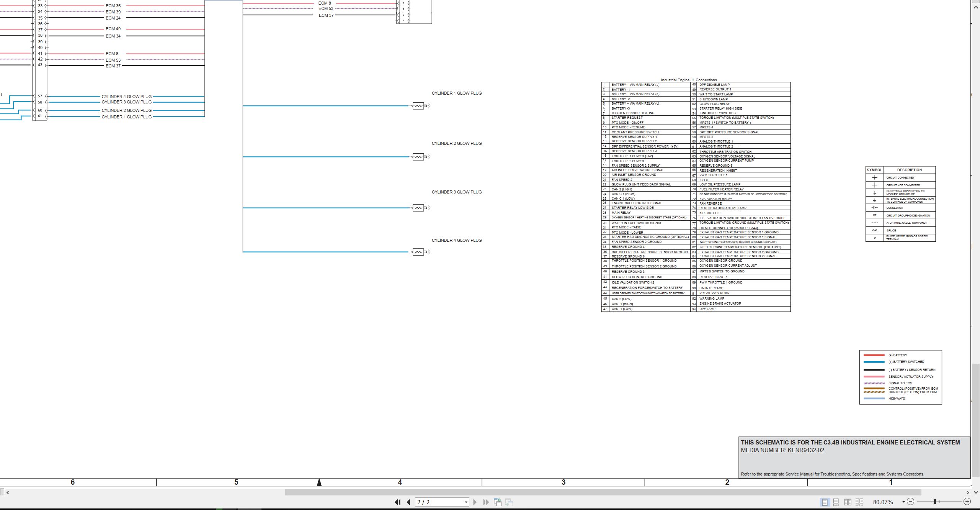The image size is (980, 510).
Task: Click the SPLICE legend row
Action: click(900, 230)
